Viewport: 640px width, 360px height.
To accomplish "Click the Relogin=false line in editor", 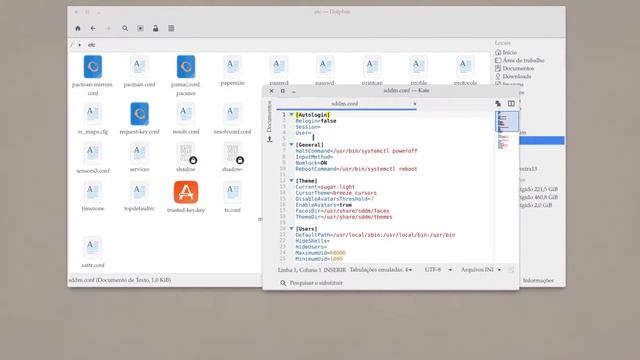I will click(x=316, y=121).
